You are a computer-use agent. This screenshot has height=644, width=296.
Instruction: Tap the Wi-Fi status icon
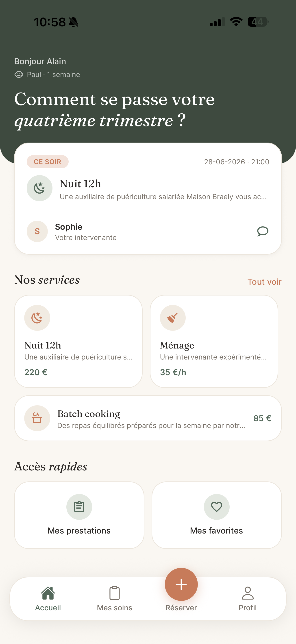(x=236, y=22)
